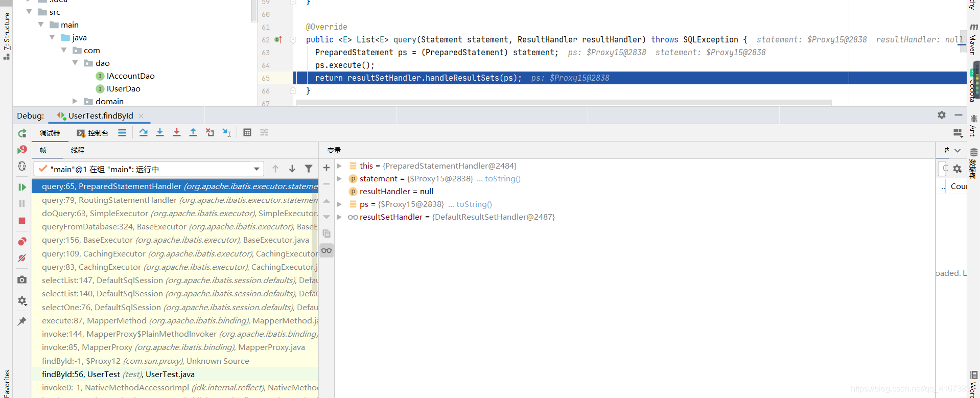Select frame execute:87, MapperMethod
The width and height of the screenshot is (980, 398).
coord(175,321)
